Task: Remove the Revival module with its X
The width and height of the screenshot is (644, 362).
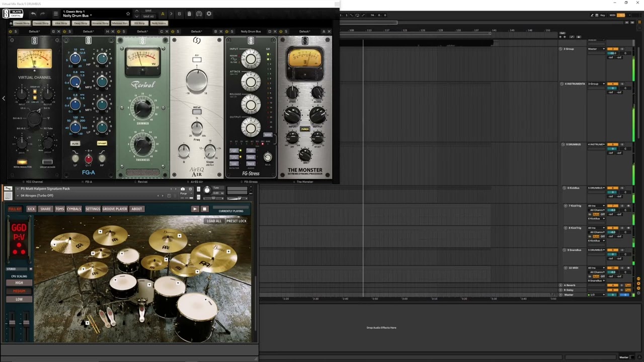Action: tap(166, 32)
